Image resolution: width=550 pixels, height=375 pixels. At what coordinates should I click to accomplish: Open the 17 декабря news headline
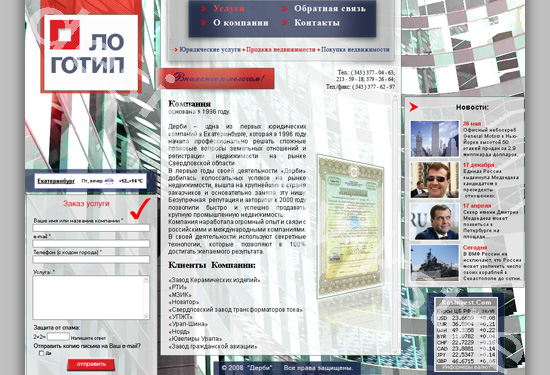tap(478, 165)
